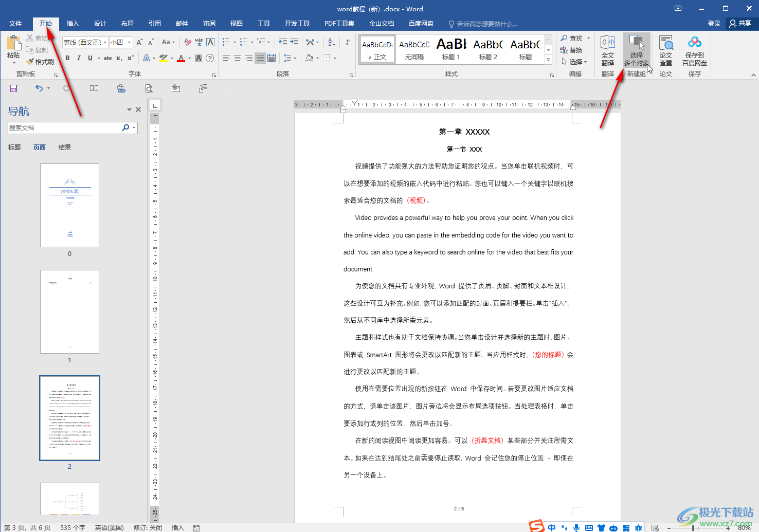This screenshot has width=759, height=532.
Task: Toggle italic formatting
Action: point(79,58)
